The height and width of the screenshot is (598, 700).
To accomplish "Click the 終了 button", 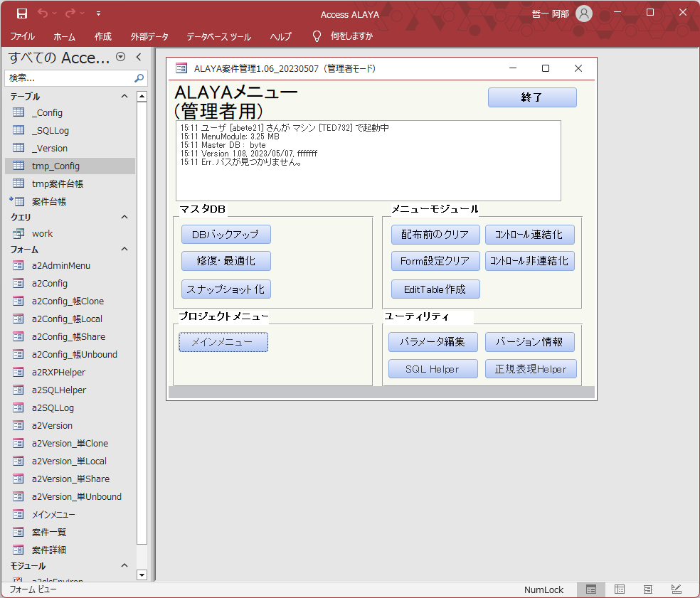I will [532, 97].
